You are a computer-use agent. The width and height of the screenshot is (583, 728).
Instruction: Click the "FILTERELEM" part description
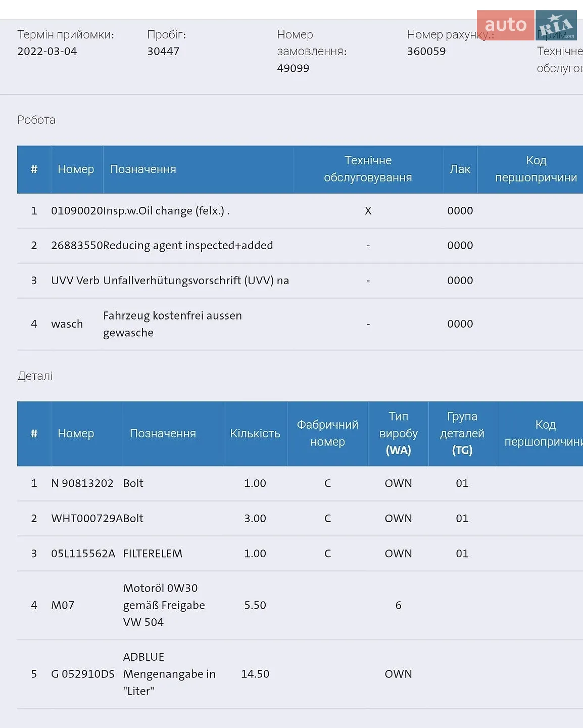[x=153, y=554]
